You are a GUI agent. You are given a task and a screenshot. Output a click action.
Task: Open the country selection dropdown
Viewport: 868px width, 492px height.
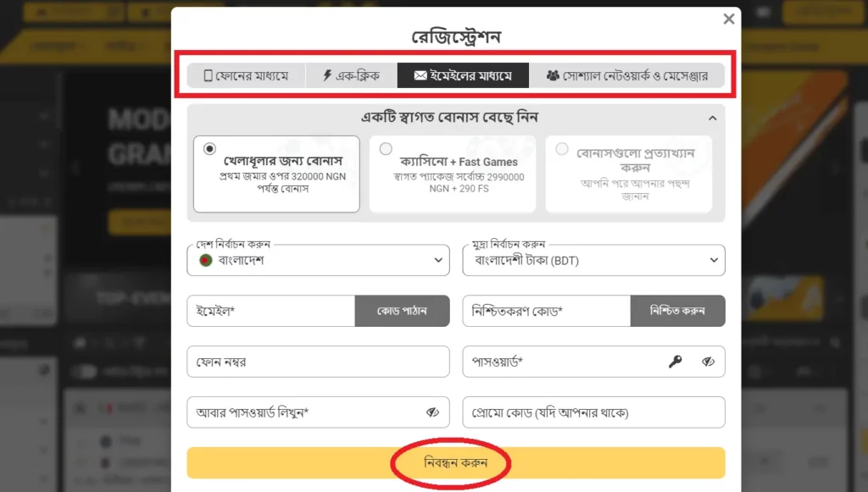(438, 260)
